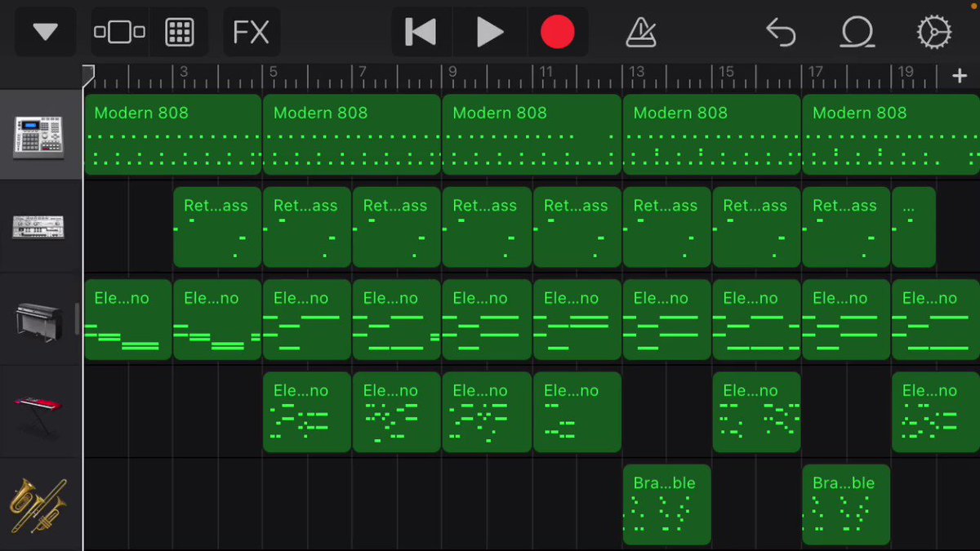Open the song navigation dropdown triangle
The image size is (980, 551).
[x=45, y=32]
